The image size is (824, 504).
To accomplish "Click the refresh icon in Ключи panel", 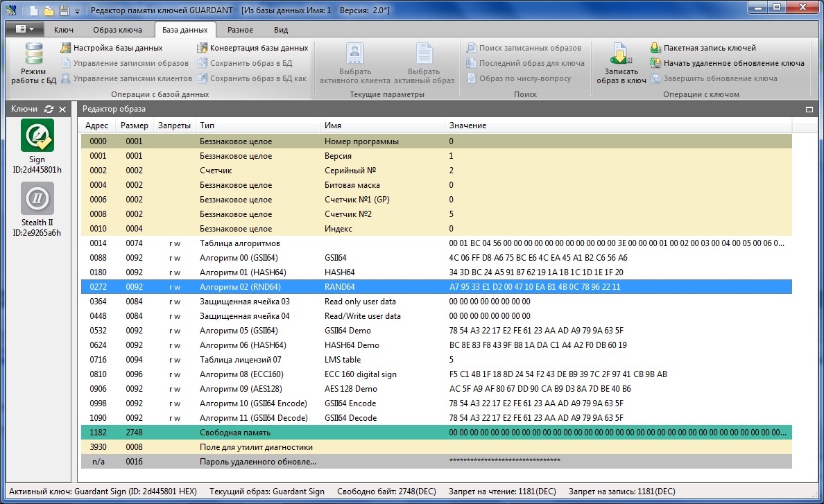I will [49, 110].
